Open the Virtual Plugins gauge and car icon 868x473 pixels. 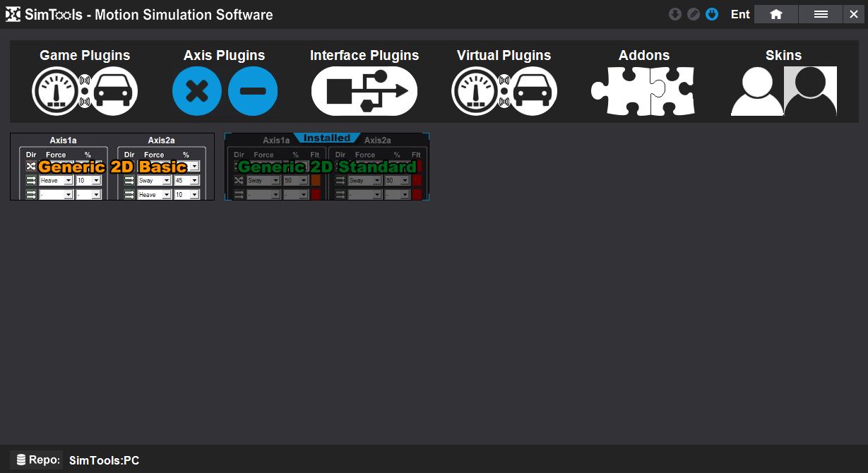504,91
